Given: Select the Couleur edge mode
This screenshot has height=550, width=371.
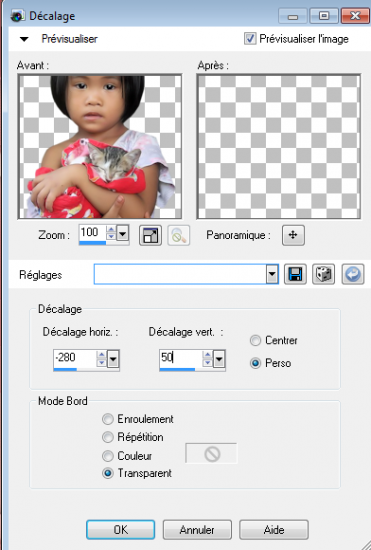Looking at the screenshot, I should 108,456.
